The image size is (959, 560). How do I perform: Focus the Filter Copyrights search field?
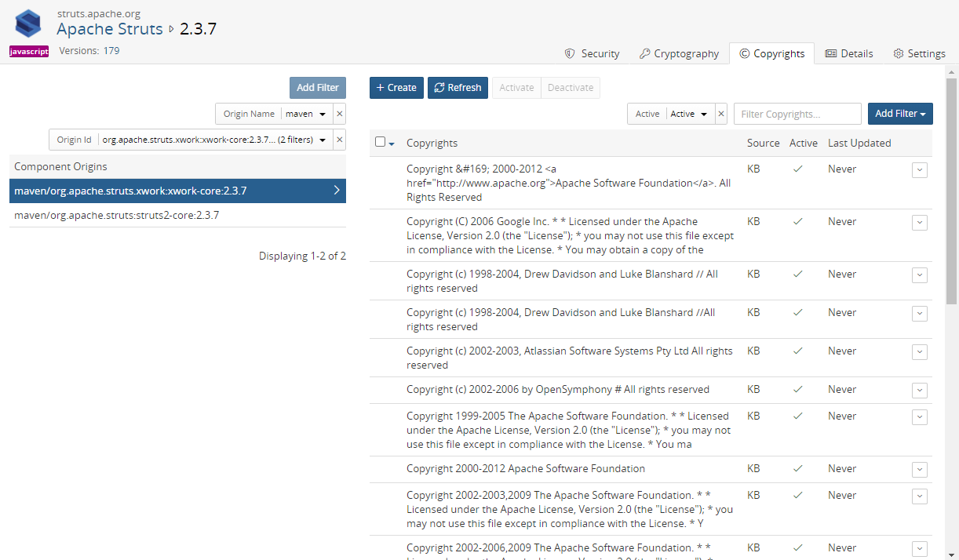click(797, 114)
